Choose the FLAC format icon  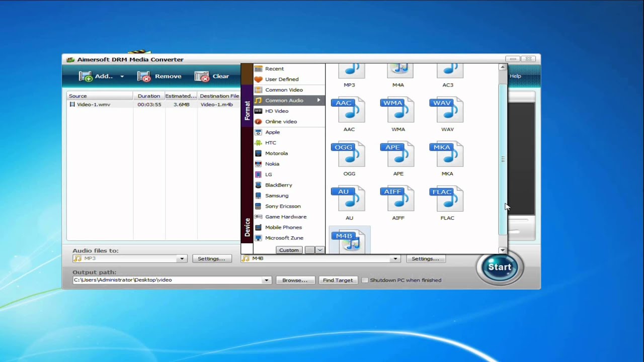(x=447, y=199)
